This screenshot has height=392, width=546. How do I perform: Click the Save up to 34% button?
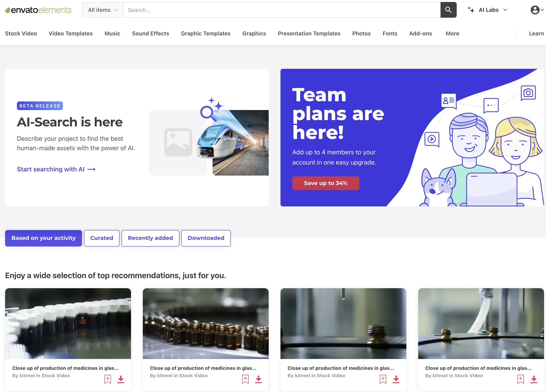(x=326, y=183)
